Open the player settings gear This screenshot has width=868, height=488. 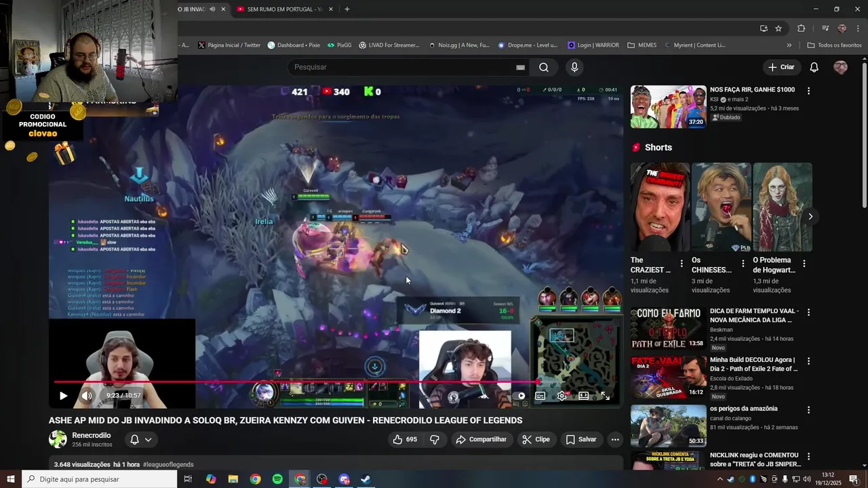tap(562, 396)
